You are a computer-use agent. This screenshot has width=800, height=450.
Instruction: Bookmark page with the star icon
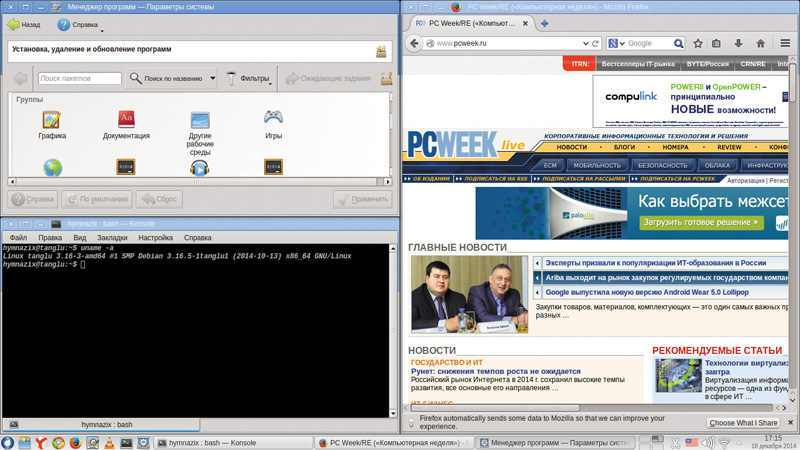(698, 43)
